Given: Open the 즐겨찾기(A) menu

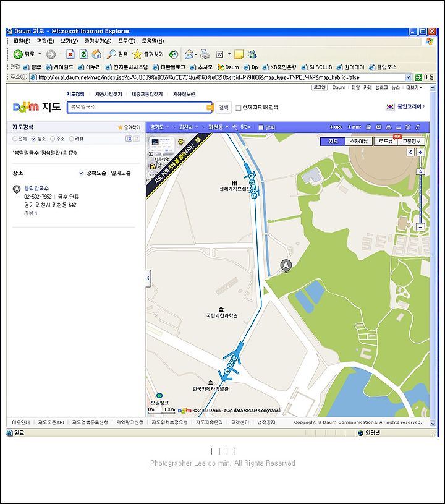Looking at the screenshot, I should (98, 41).
